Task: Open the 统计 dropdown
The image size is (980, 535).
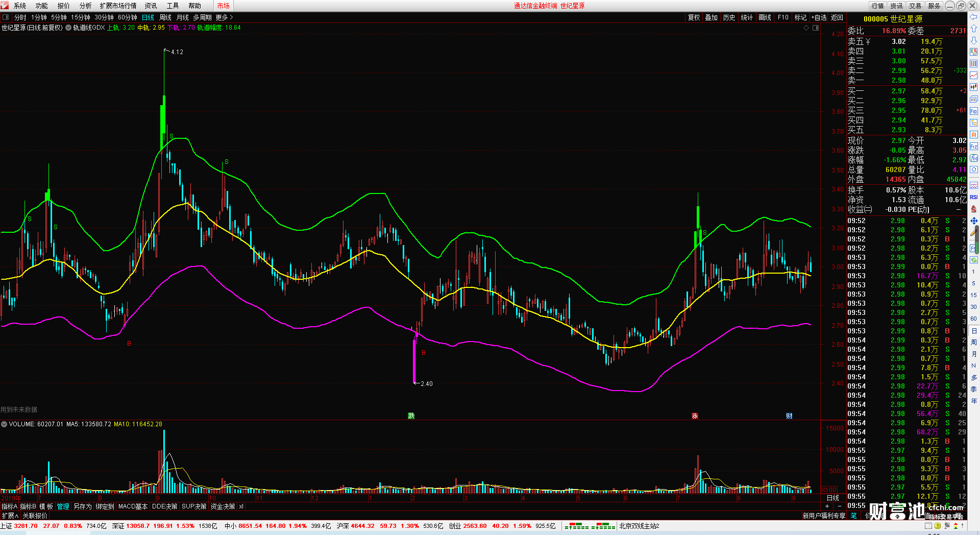Action: (x=747, y=17)
